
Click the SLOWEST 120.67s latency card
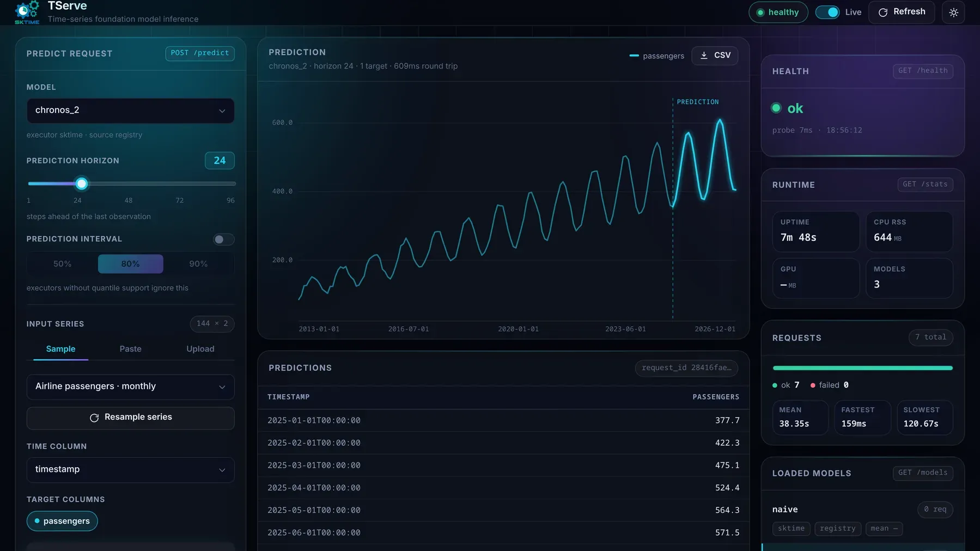pos(925,418)
